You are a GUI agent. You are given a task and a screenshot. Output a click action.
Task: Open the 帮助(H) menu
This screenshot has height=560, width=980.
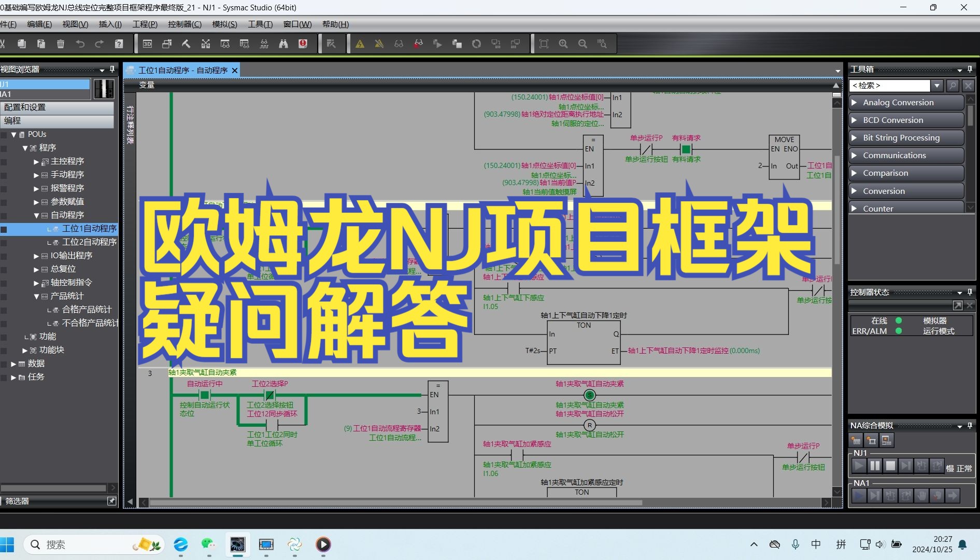point(335,24)
